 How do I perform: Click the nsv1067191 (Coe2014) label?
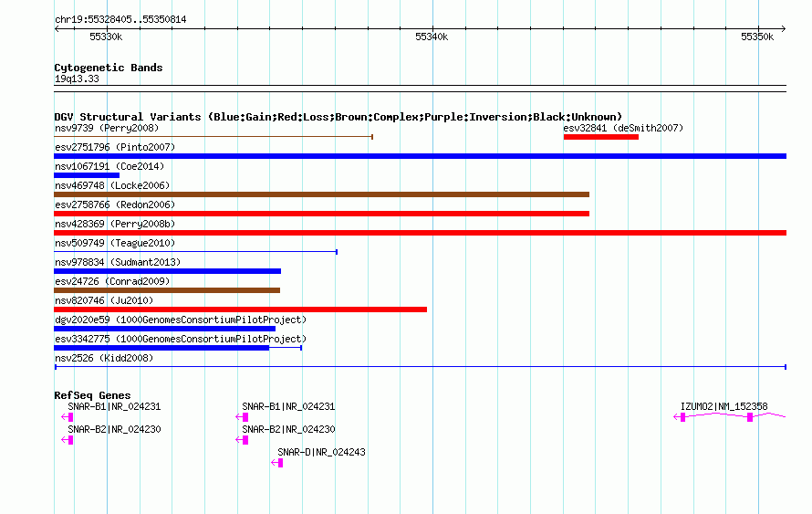click(109, 166)
